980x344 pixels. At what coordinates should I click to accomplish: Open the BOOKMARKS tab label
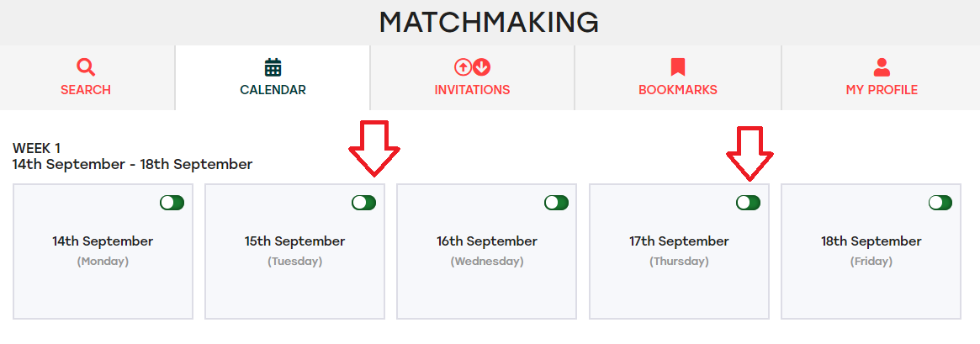point(678,90)
